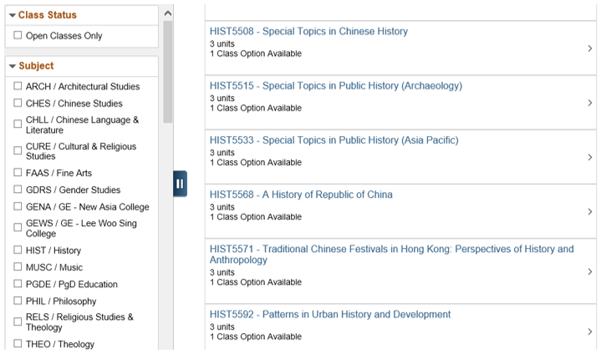Click the filter panel scroll up arrow
The height and width of the screenshot is (364, 601).
[168, 13]
